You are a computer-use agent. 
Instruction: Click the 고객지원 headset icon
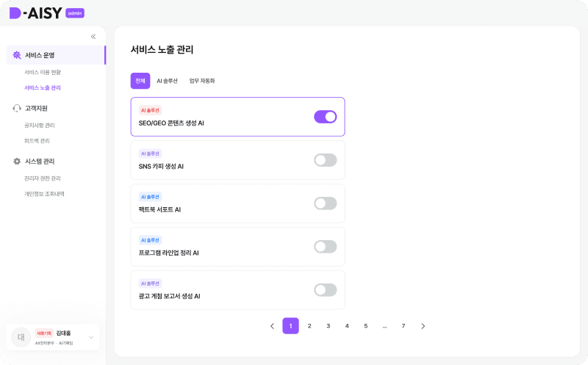[17, 108]
